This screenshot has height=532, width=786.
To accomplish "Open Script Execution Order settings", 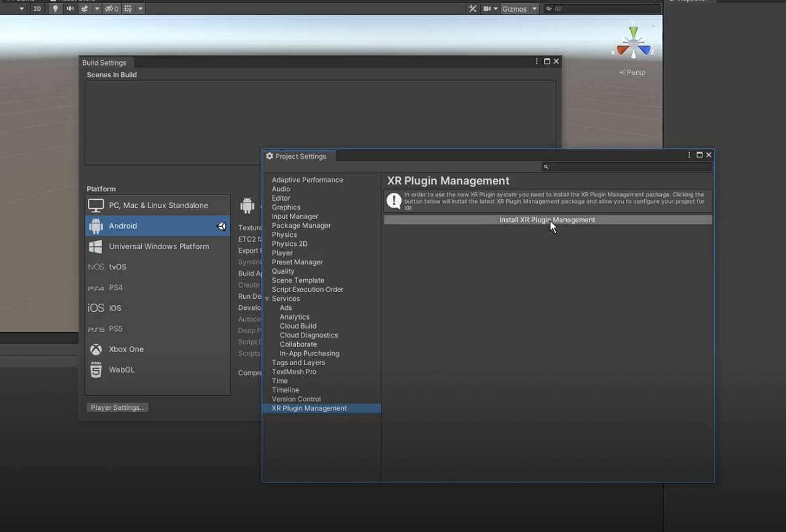I will (308, 290).
